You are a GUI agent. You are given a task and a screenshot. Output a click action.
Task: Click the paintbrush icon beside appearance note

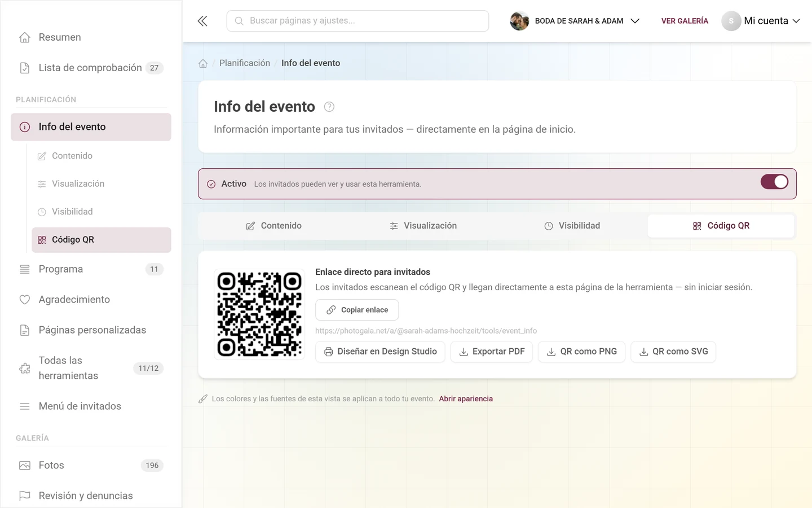point(203,399)
